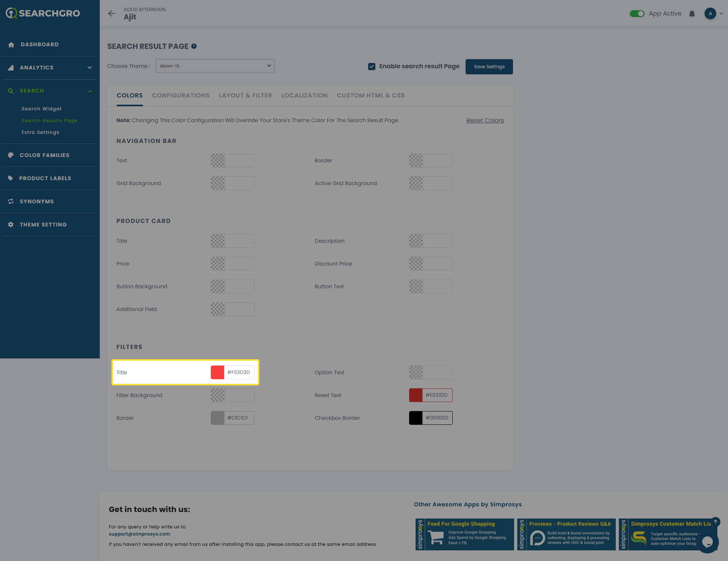This screenshot has width=728, height=561.
Task: Open the Layout & Filter tab
Action: [245, 96]
